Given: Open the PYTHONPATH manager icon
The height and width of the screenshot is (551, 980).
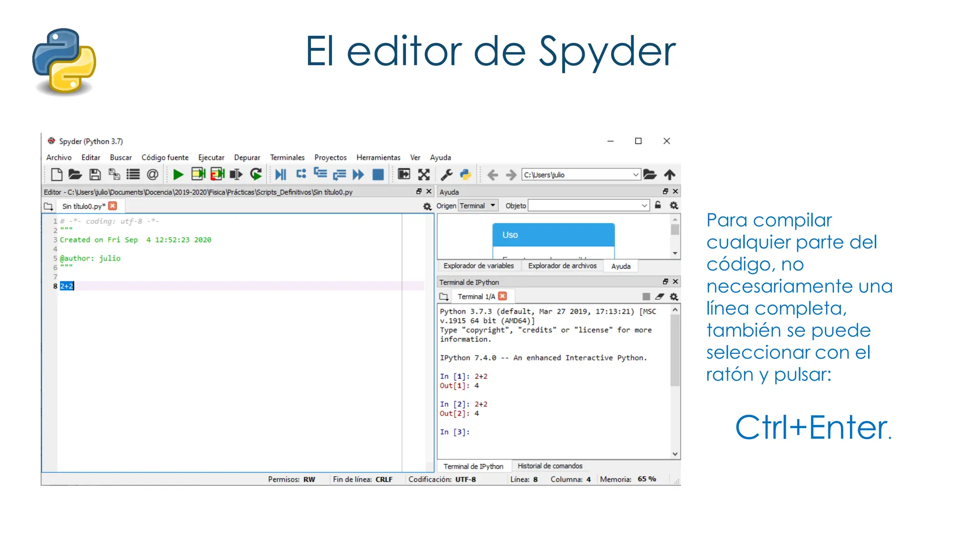Looking at the screenshot, I should click(465, 175).
